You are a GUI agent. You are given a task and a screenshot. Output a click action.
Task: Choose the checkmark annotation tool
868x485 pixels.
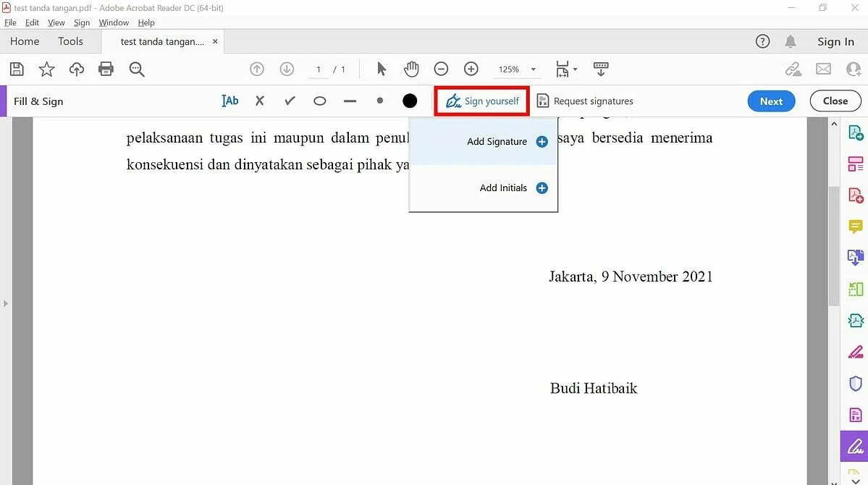point(289,101)
